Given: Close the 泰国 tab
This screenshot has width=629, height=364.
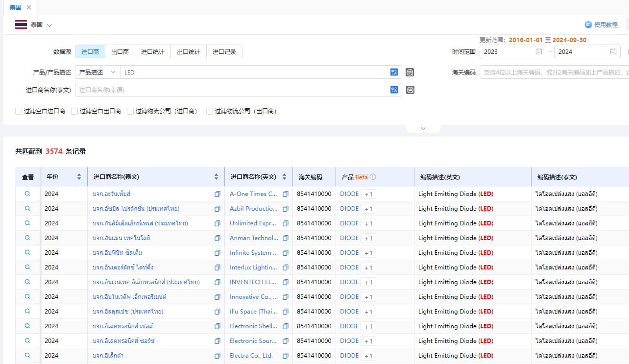Looking at the screenshot, I should (29, 7).
